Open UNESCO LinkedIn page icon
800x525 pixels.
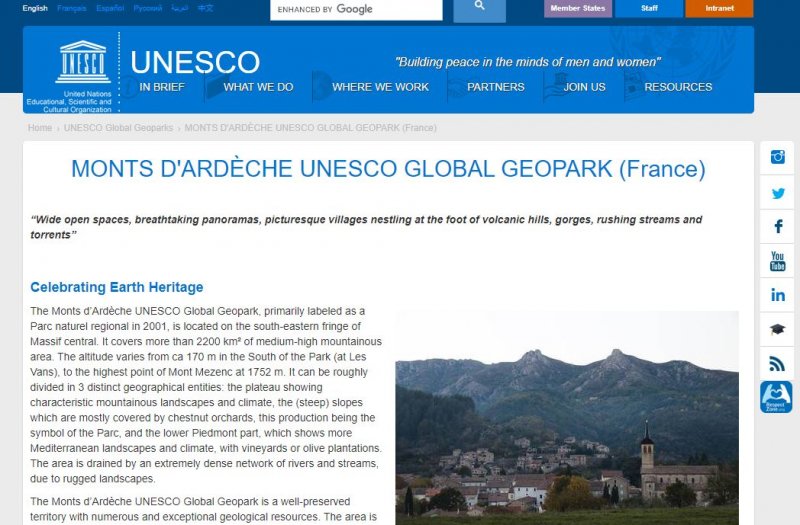point(777,295)
